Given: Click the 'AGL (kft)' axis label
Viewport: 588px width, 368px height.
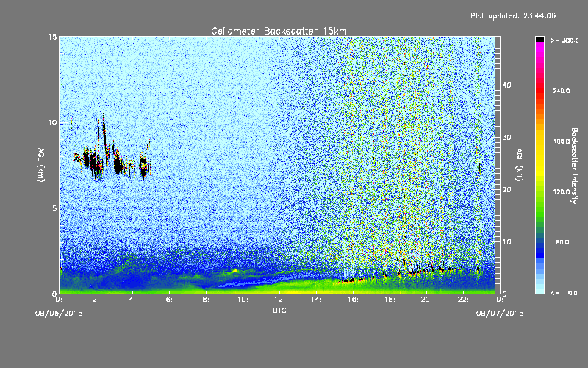Looking at the screenshot, I should (x=519, y=164).
